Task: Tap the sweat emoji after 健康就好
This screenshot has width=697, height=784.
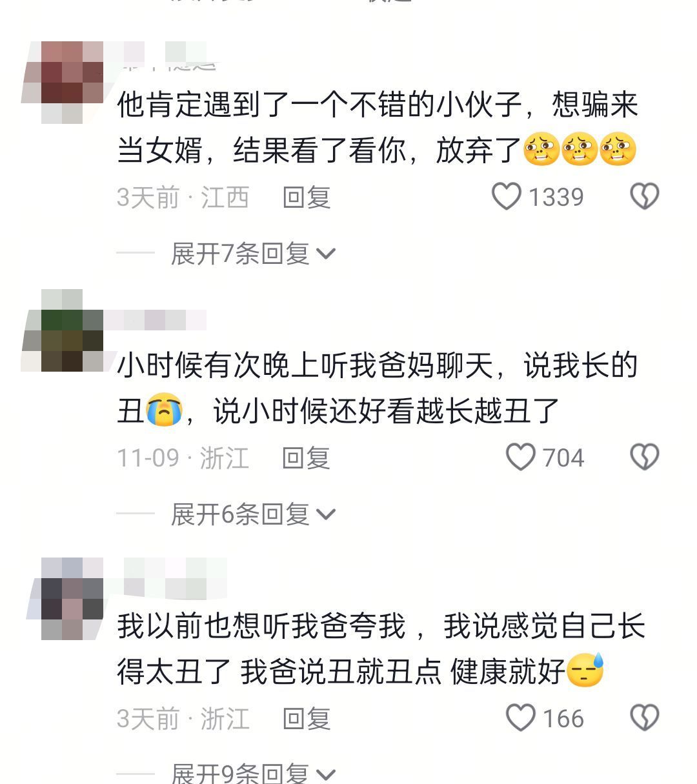Action: [x=585, y=670]
